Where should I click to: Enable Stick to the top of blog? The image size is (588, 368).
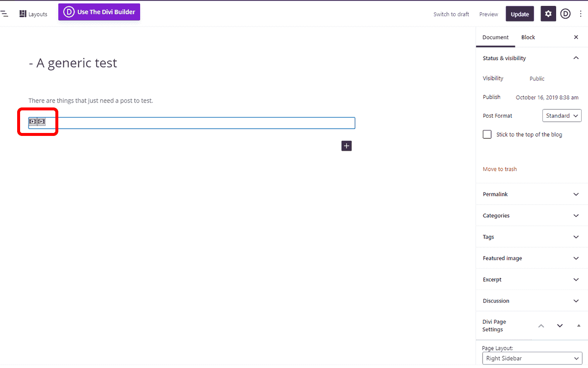click(x=487, y=134)
